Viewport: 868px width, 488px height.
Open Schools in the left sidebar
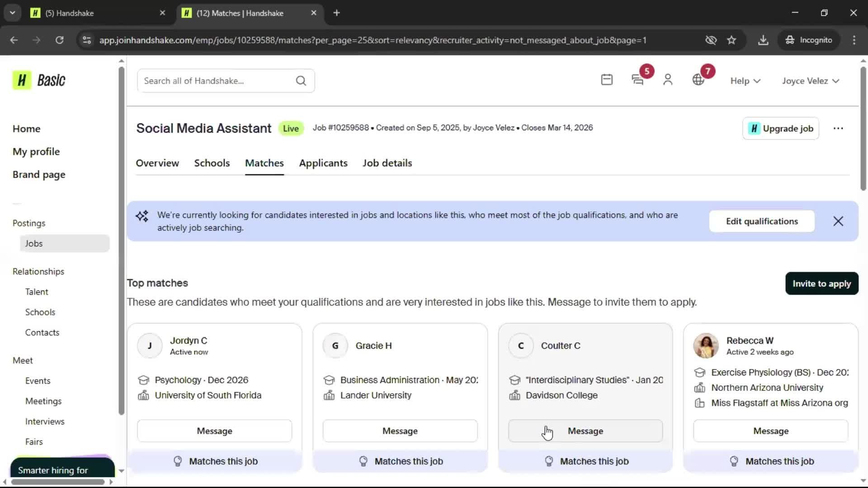coord(40,312)
